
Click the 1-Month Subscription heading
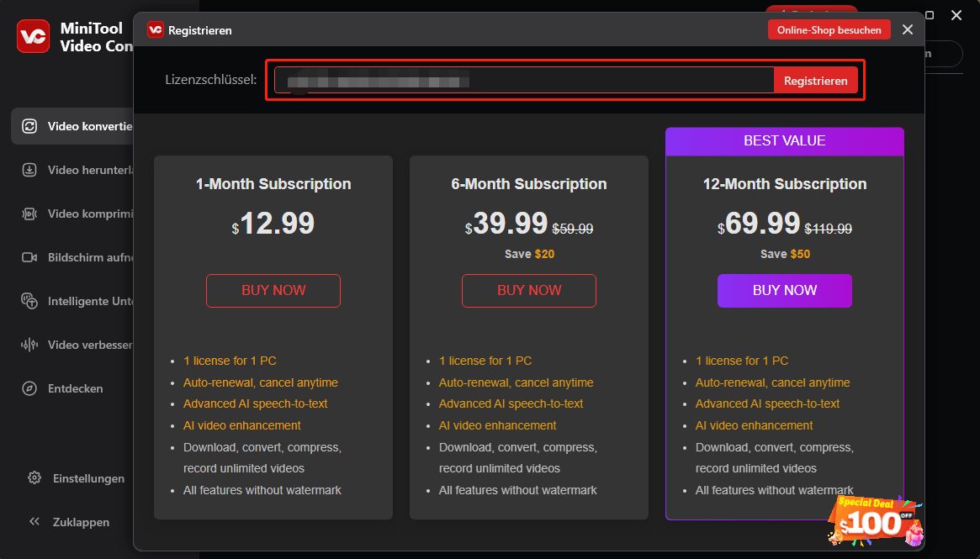pyautogui.click(x=273, y=184)
